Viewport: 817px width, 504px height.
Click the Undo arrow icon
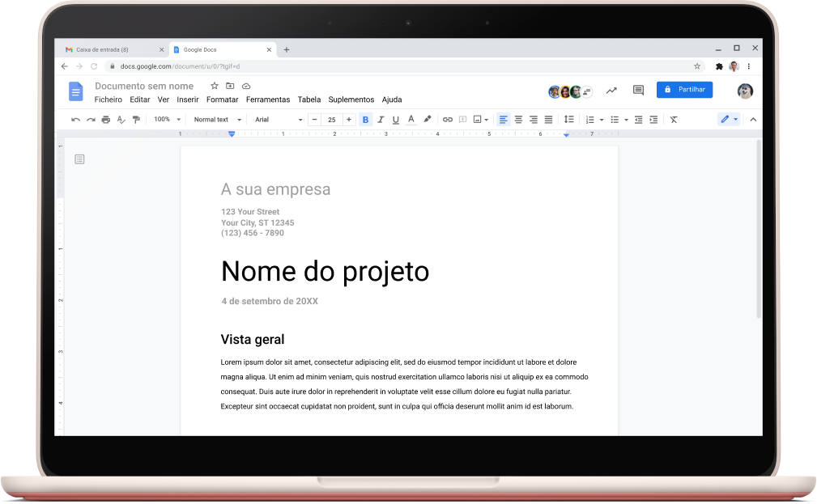click(75, 120)
